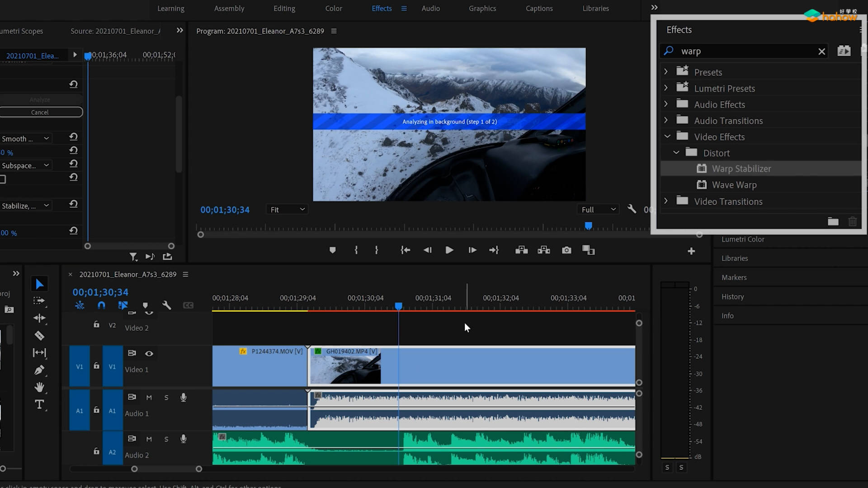Cancel the stabilization analysis
The image size is (868, 488).
(x=40, y=112)
